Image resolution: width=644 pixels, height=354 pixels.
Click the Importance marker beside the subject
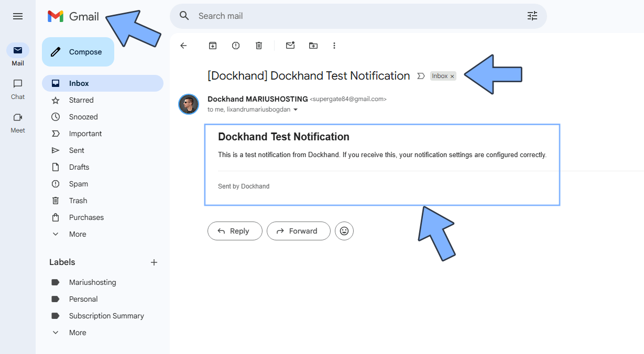pyautogui.click(x=421, y=76)
